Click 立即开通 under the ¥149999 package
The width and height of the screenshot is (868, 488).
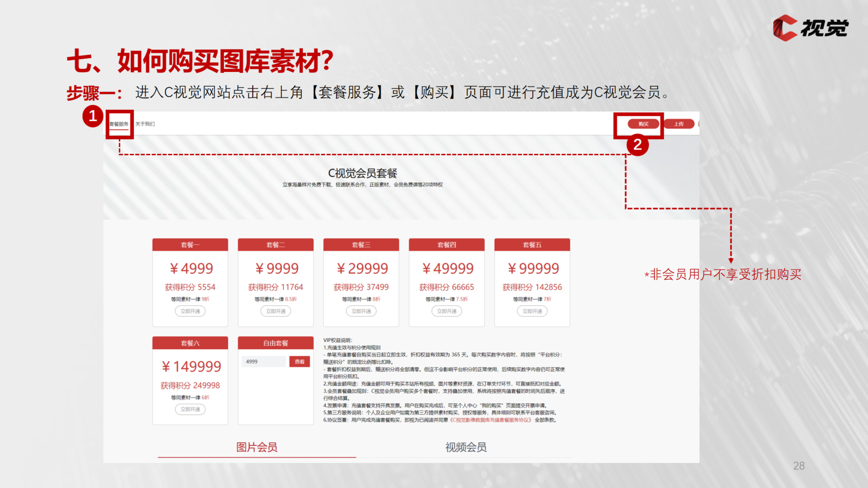coord(190,409)
